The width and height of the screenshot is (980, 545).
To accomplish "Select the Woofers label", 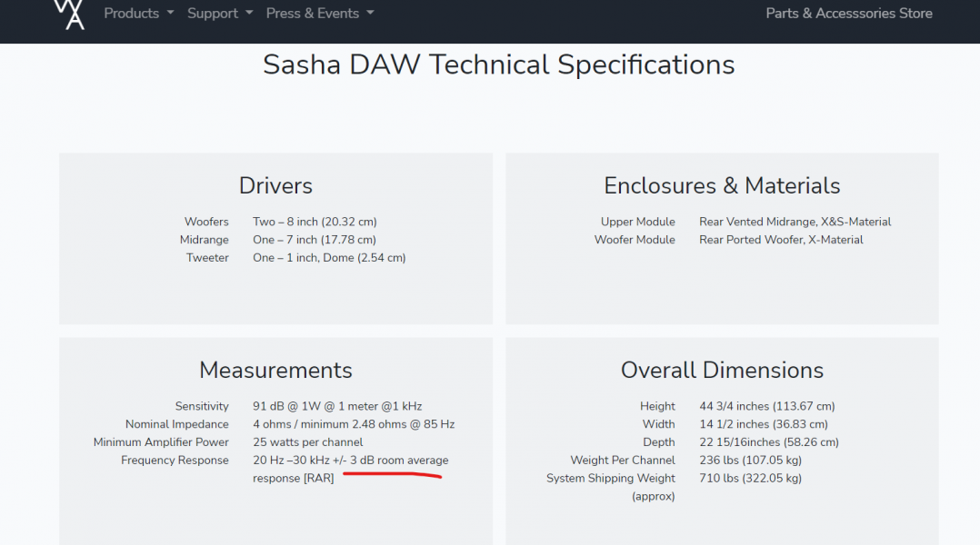I will pyautogui.click(x=206, y=222).
